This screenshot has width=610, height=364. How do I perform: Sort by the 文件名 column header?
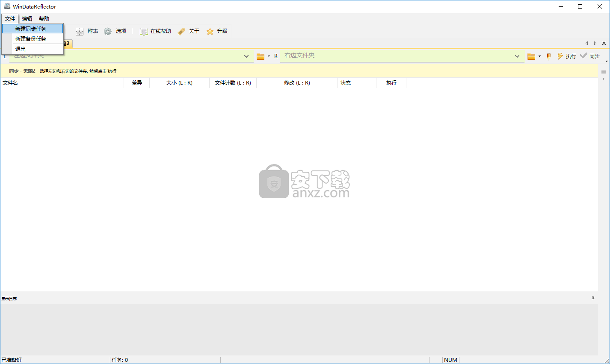(62, 83)
